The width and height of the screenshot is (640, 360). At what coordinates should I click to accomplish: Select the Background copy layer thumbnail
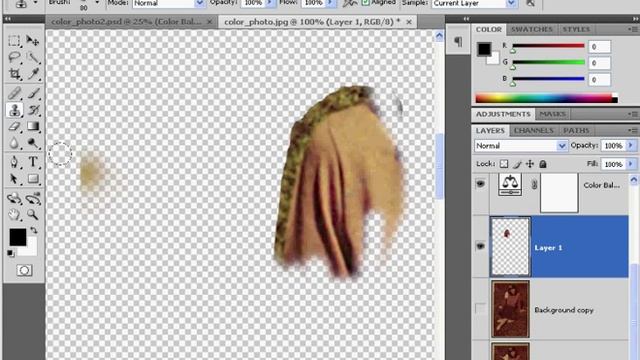510,309
